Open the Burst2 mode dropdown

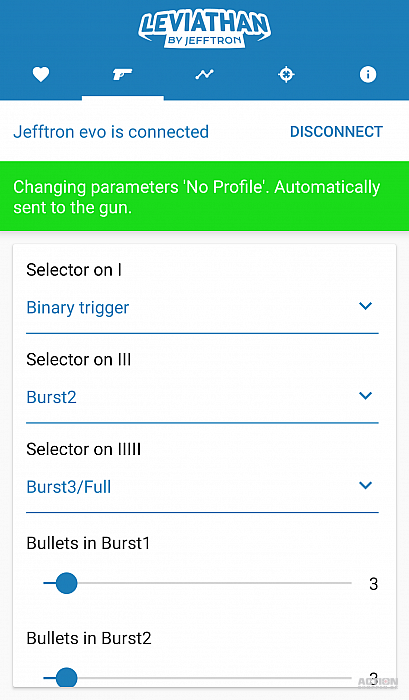click(202, 397)
